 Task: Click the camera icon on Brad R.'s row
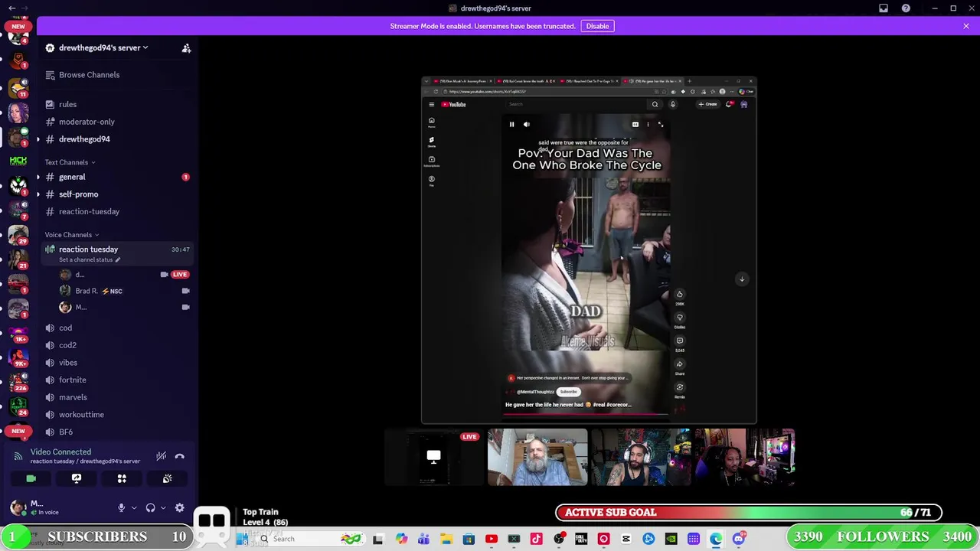[x=185, y=291]
